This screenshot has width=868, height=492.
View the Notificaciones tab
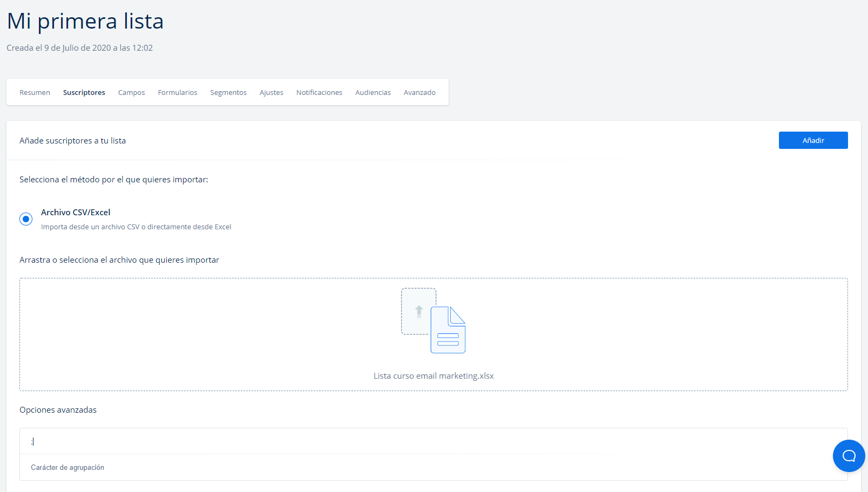tap(319, 92)
